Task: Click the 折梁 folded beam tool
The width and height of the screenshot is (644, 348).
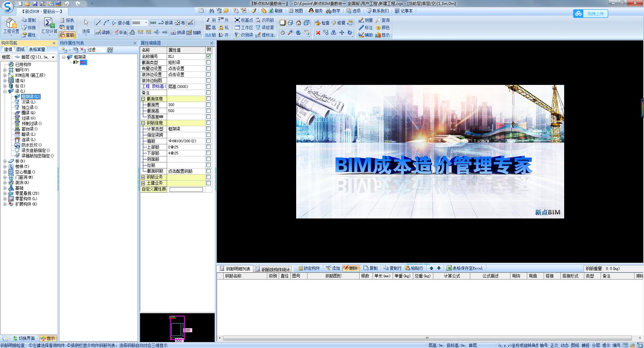Action: pos(166,23)
